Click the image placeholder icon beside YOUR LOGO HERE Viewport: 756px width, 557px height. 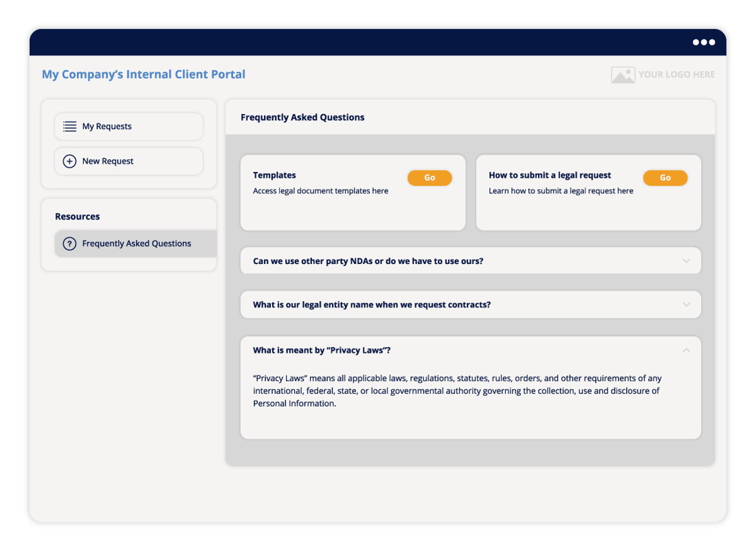(x=623, y=74)
